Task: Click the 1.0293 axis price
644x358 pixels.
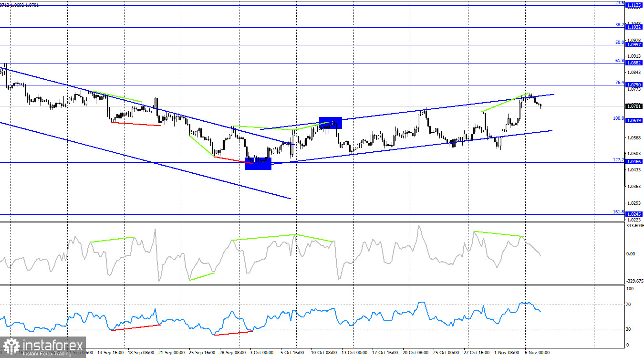Action: tap(634, 203)
